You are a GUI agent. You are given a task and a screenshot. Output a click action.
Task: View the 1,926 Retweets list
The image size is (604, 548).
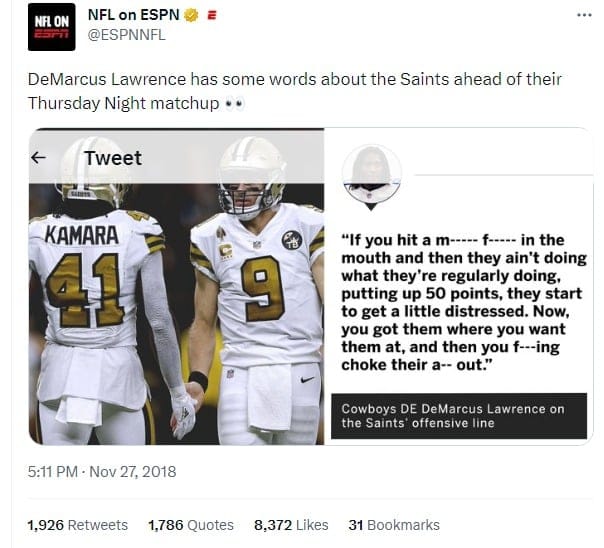(78, 525)
